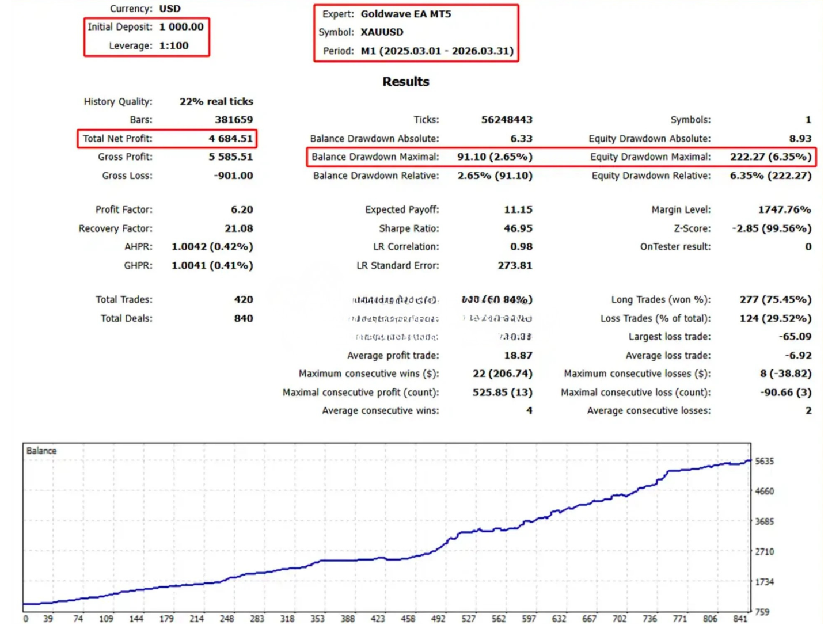Viewport: 832px width, 644px height.
Task: Click the Leverage 1:100 value
Action: [x=174, y=45]
